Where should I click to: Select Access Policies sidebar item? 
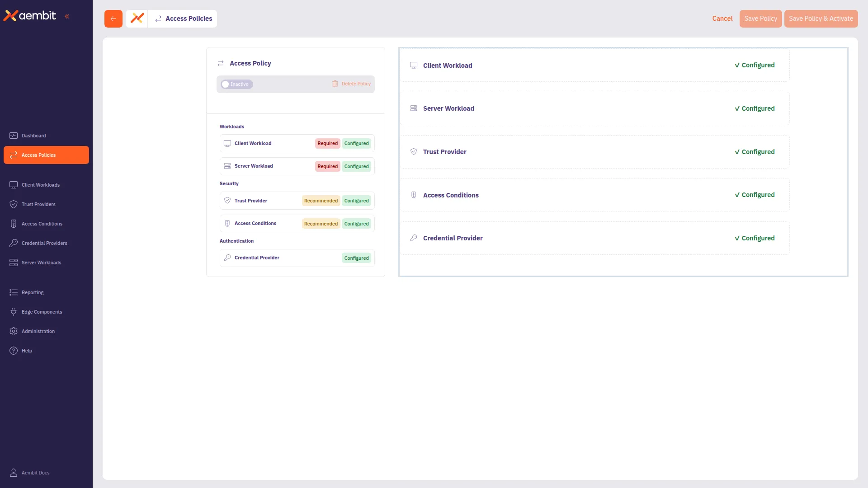pos(46,155)
